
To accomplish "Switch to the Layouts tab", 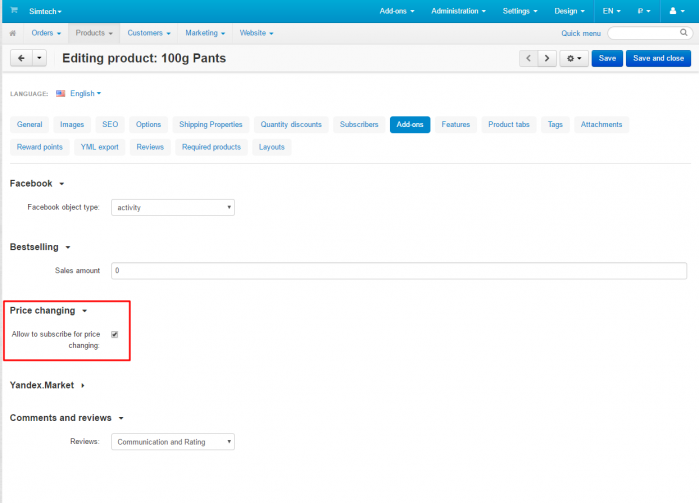I will click(271, 147).
